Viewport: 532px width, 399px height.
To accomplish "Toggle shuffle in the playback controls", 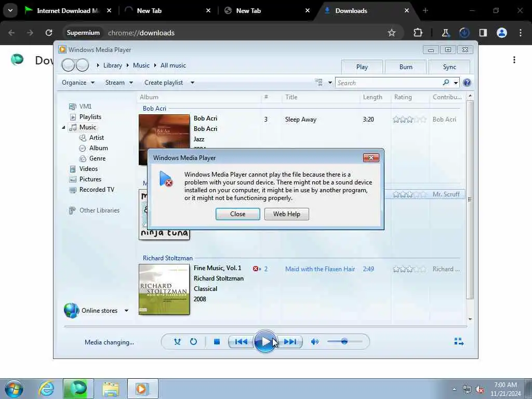I will click(177, 342).
